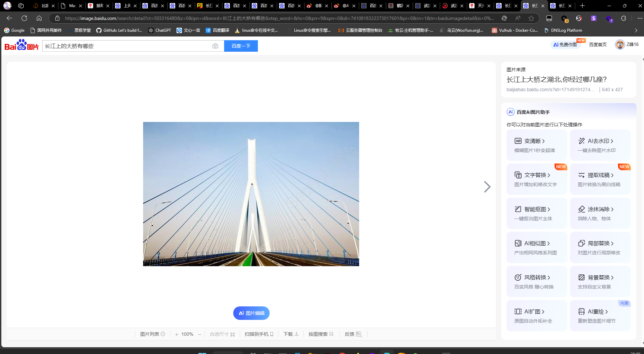Open AI重绘 redraw tool
The height and width of the screenshot is (354, 644).
600,315
